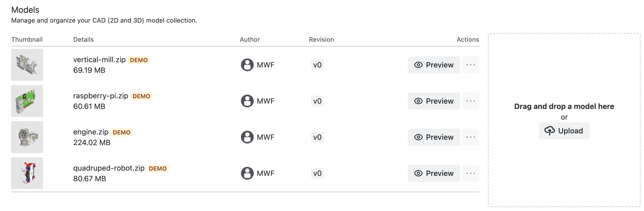Preview the vertical-mill.zip model
Image resolution: width=644 pixels, height=211 pixels.
pos(434,65)
